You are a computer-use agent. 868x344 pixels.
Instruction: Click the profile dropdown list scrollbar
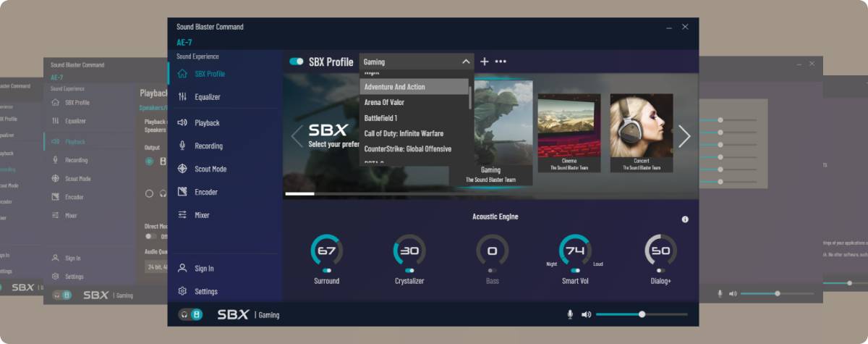pos(471,98)
